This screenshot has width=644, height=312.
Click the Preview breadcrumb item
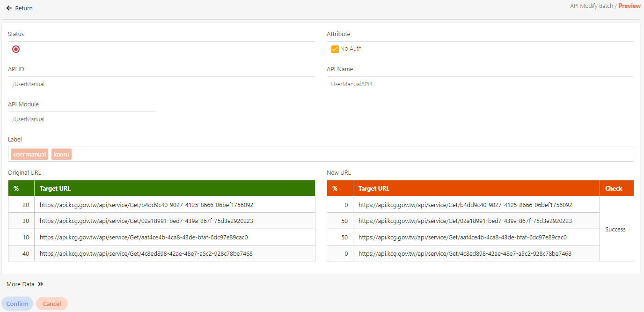coord(629,6)
